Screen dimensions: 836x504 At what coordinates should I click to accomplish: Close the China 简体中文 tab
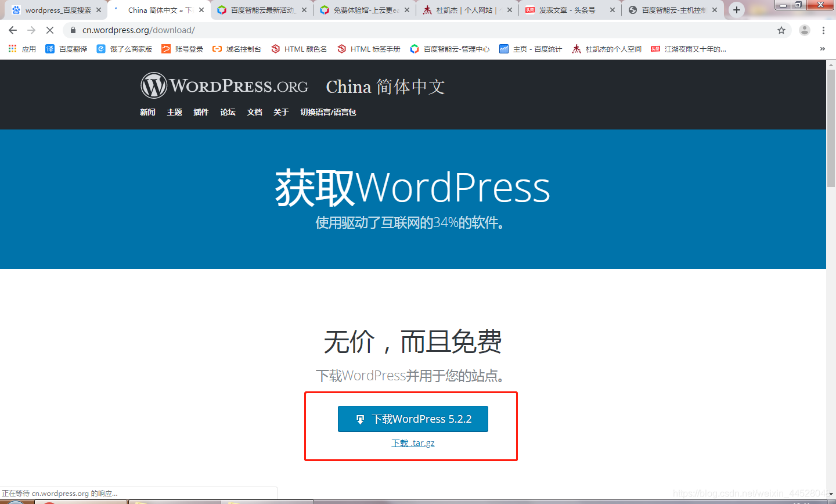point(201,10)
